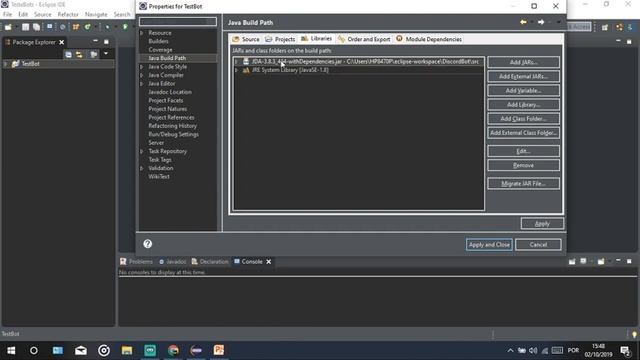The height and width of the screenshot is (360, 640).
Task: Click the Add Variable button
Action: (523, 91)
